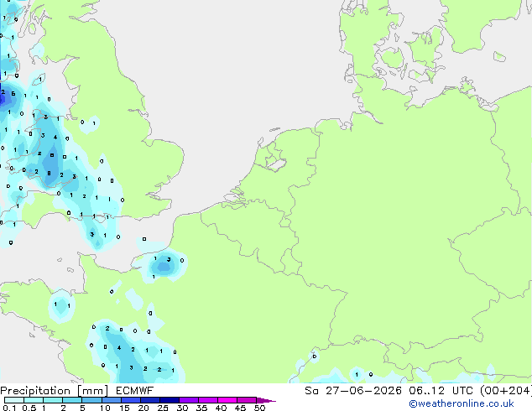The height and width of the screenshot is (411, 532).
Task: Choose the 10 mm legend color swatch
Action: (111, 400)
